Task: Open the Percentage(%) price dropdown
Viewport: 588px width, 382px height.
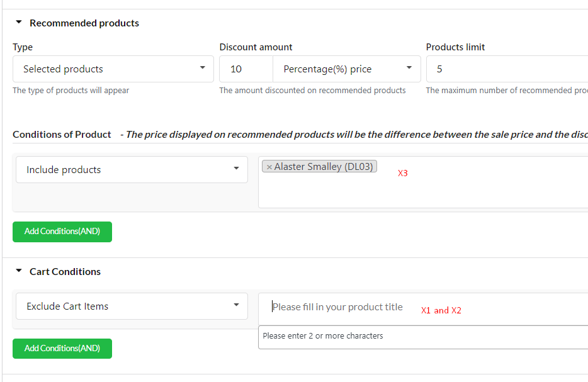Action: (x=346, y=69)
